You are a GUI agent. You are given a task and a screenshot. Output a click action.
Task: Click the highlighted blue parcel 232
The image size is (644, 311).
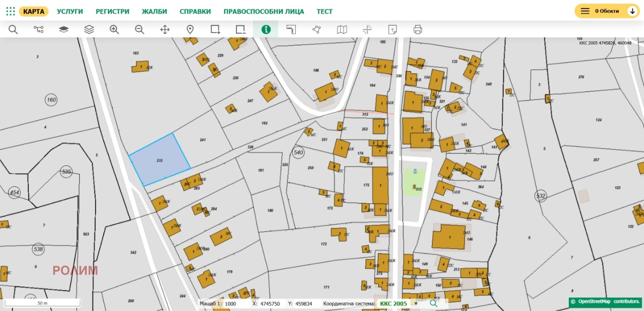pyautogui.click(x=160, y=160)
